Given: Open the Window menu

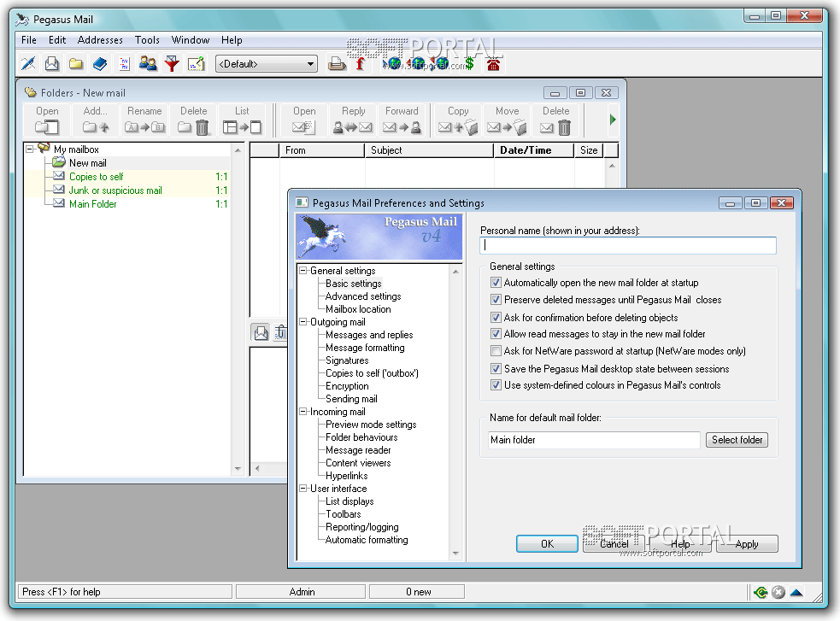Looking at the screenshot, I should click(x=191, y=40).
